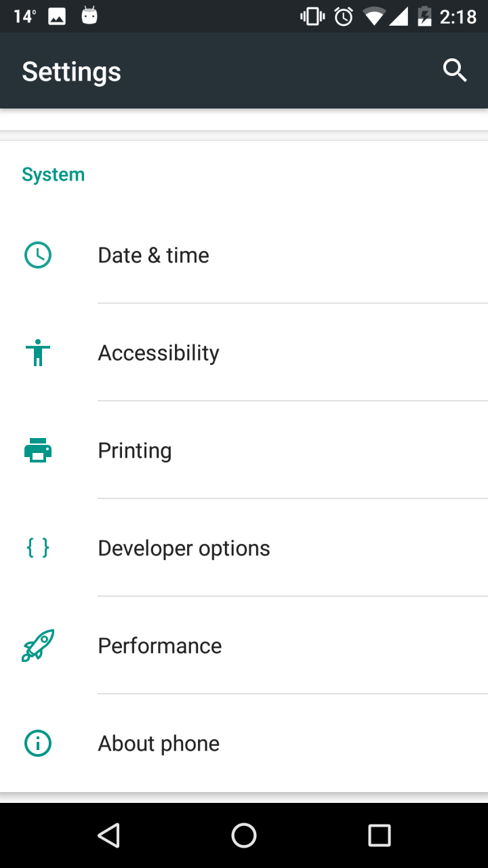Open Developer options
This screenshot has width=488, height=868.
(244, 548)
